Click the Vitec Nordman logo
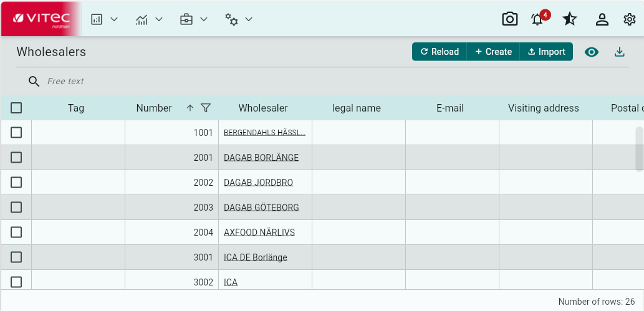This screenshot has height=311, width=644. 41,19
